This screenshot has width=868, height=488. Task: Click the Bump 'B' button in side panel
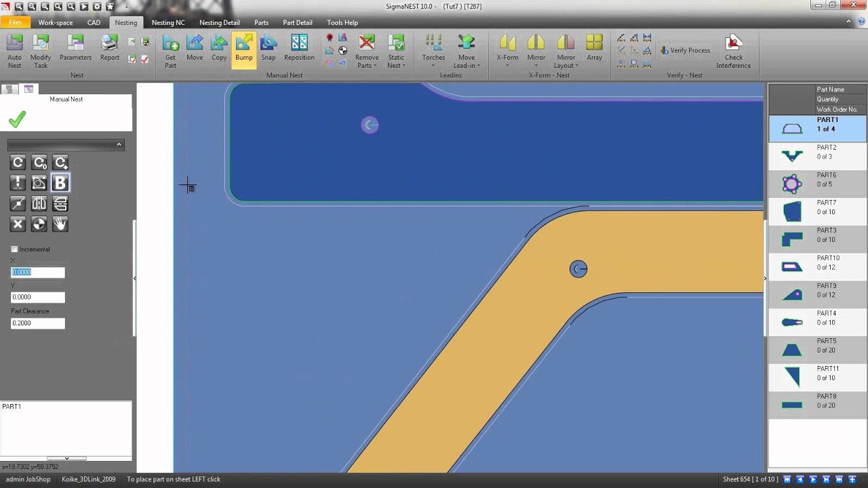60,183
